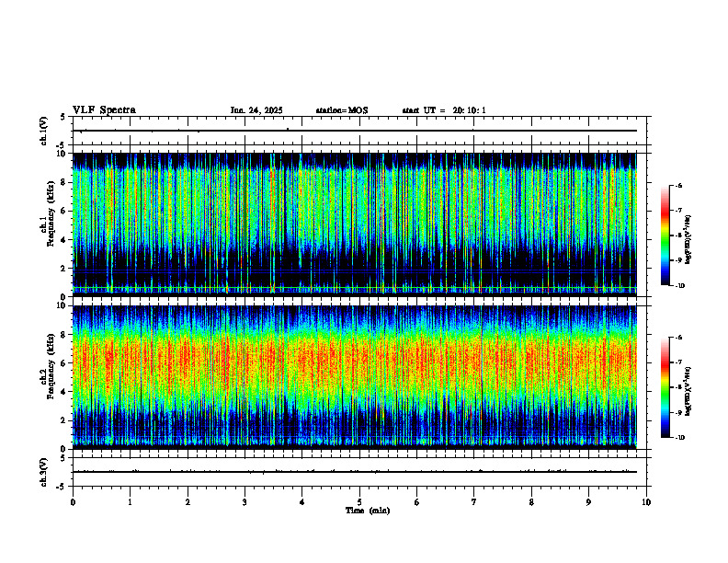
Task: Click the ch.3 voltage waveform trace
Action: 354,472
